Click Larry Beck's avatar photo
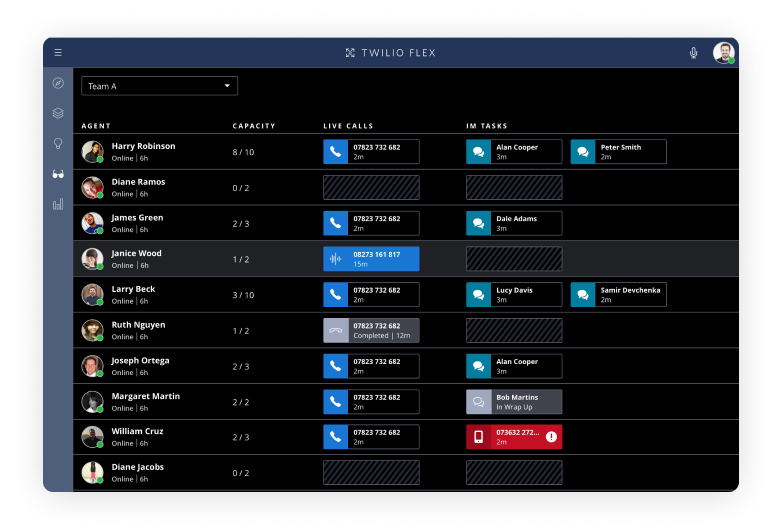This screenshot has width=782, height=528. pyautogui.click(x=92, y=294)
